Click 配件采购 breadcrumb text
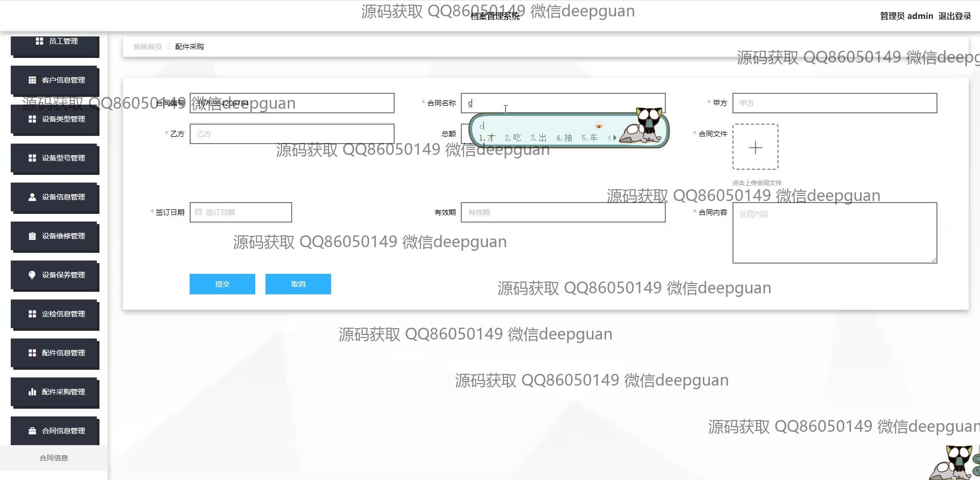This screenshot has width=980, height=480. click(190, 47)
